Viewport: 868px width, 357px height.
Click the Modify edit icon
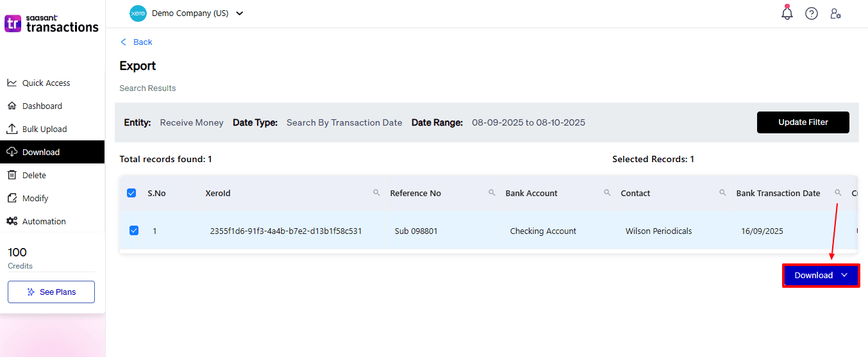pos(12,198)
